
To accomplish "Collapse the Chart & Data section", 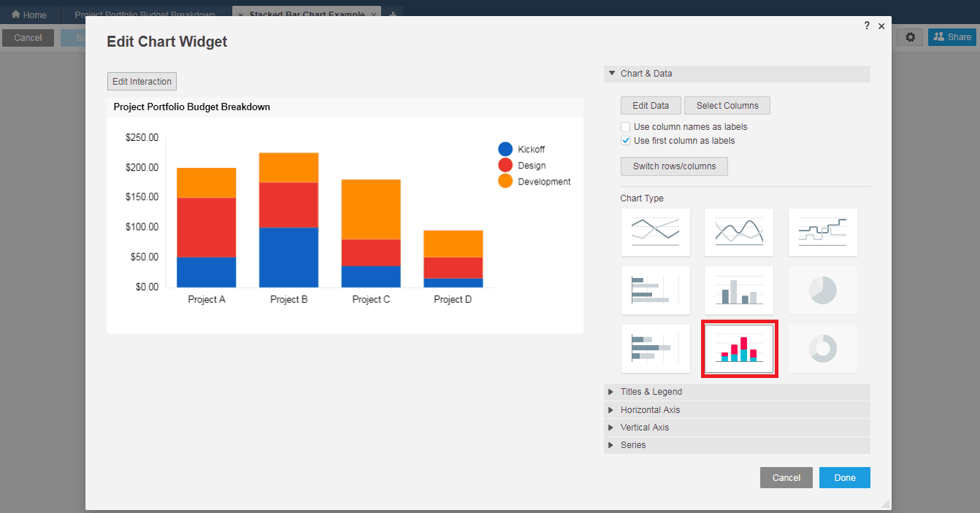I will tap(612, 74).
